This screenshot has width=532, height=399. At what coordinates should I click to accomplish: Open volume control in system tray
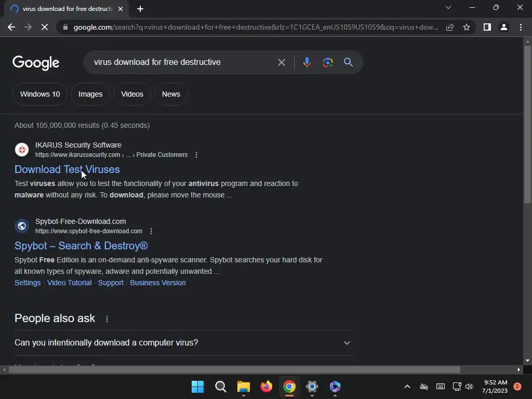[469, 387]
